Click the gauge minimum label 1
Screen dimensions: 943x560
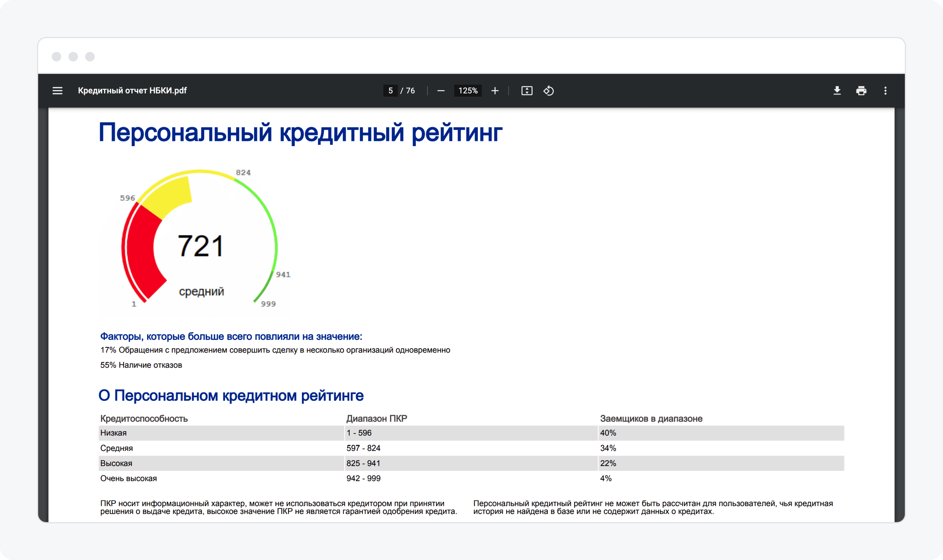(134, 304)
